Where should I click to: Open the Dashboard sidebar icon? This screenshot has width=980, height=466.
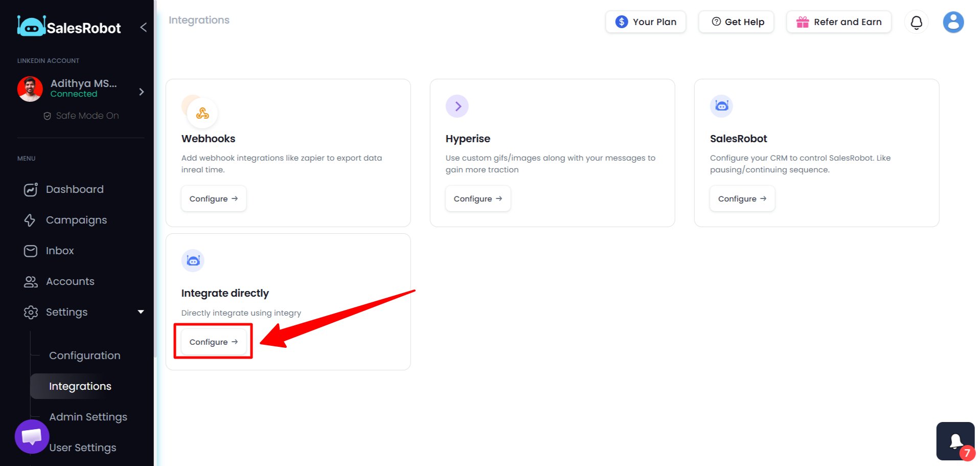point(30,189)
